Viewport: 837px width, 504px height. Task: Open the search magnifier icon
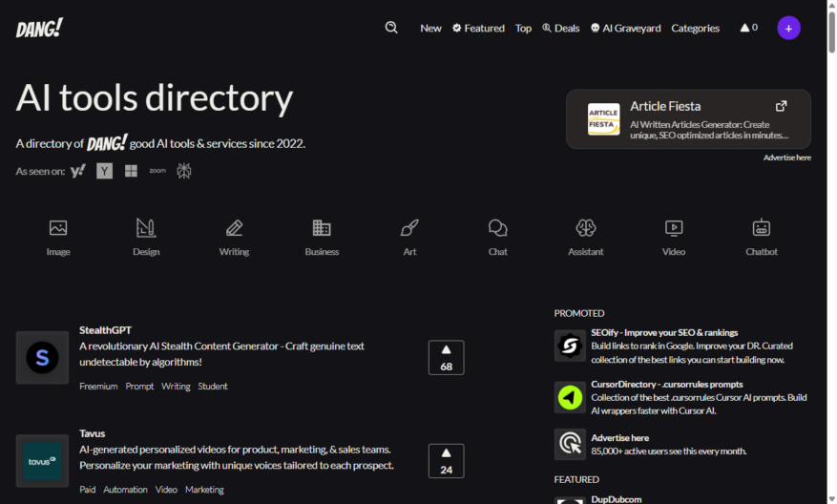click(391, 28)
